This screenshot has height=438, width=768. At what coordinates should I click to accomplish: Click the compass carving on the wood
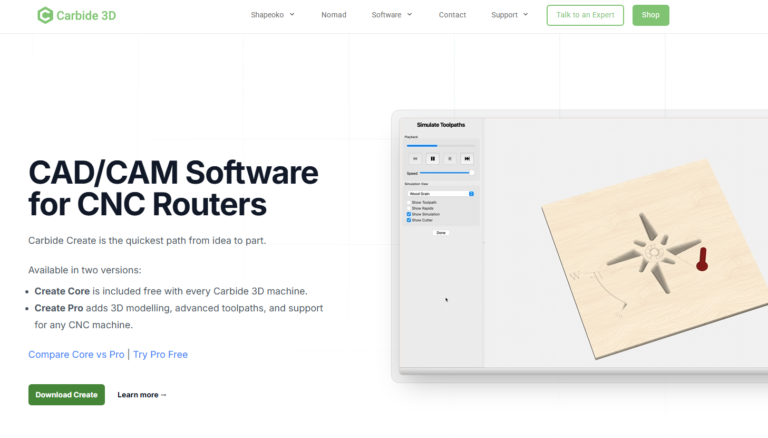coord(654,252)
